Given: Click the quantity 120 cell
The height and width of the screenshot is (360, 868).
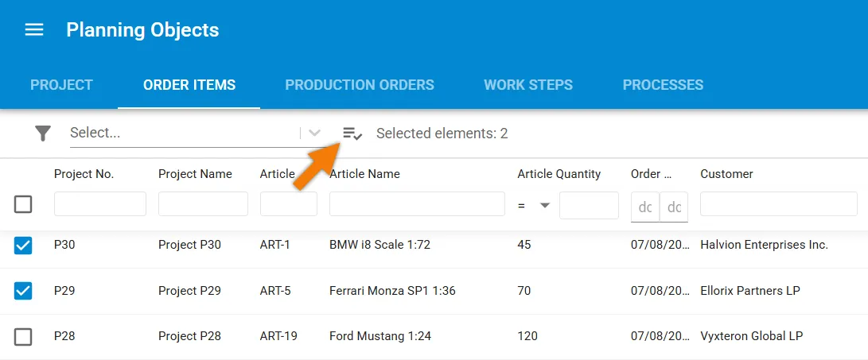Looking at the screenshot, I should click(527, 335).
